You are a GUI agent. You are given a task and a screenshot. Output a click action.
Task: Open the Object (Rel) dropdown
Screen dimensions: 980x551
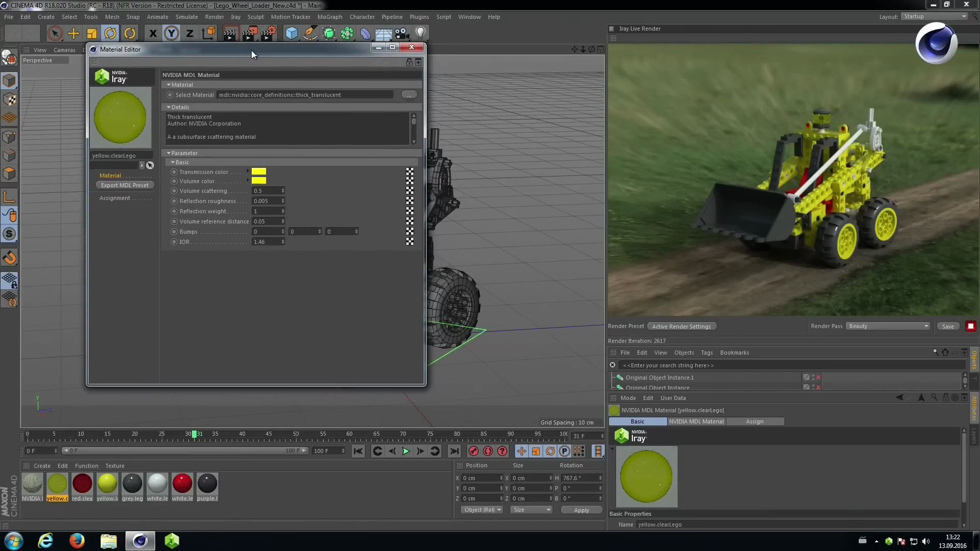482,510
